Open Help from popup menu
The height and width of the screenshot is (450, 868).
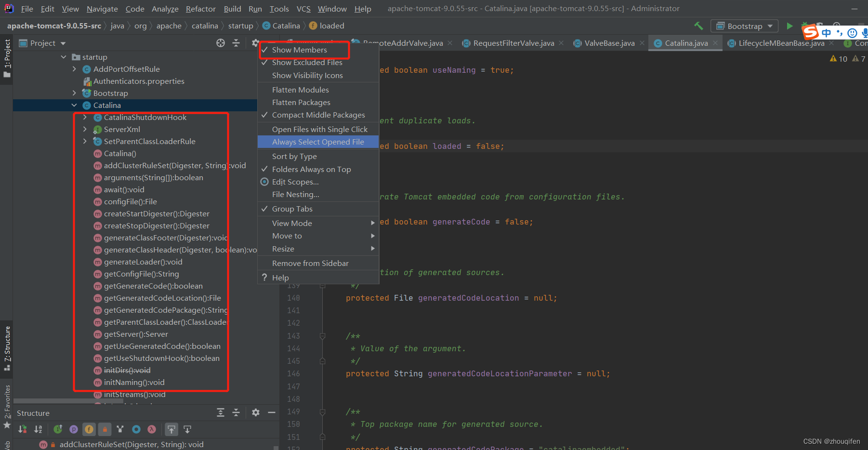(318, 278)
